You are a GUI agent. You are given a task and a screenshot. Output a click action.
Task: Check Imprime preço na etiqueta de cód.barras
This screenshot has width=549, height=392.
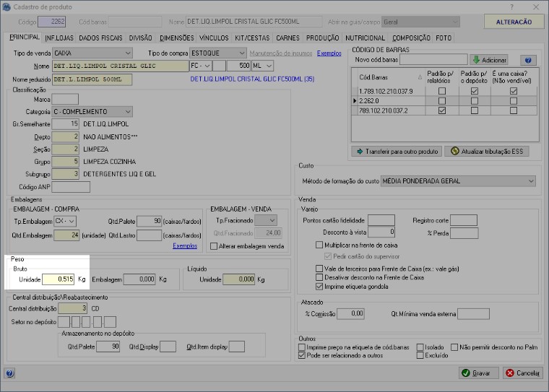click(x=302, y=347)
